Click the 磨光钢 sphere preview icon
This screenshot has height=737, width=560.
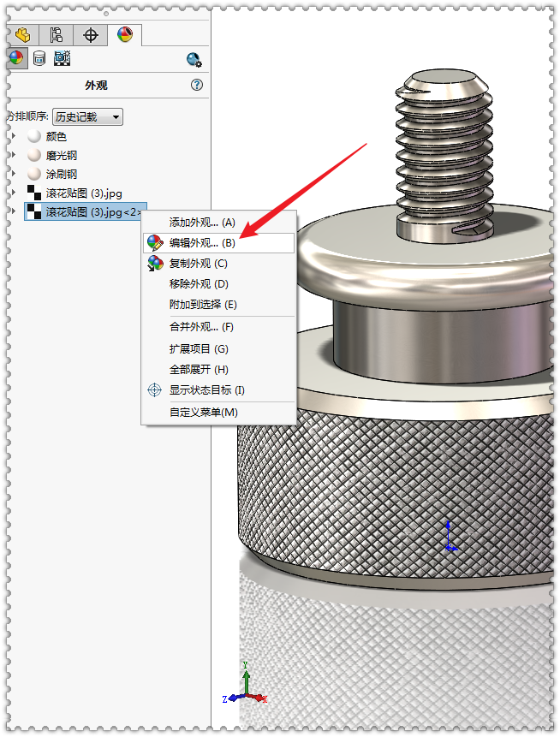(x=34, y=155)
